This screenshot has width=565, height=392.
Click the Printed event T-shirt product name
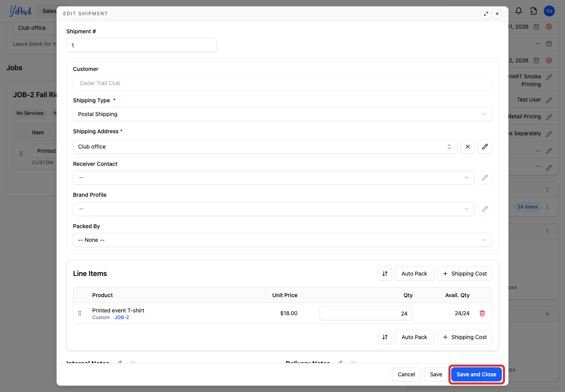click(118, 310)
